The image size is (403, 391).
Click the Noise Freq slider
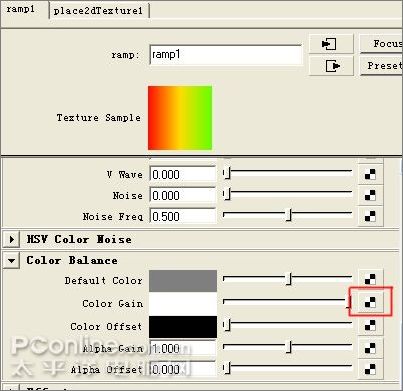(287, 215)
